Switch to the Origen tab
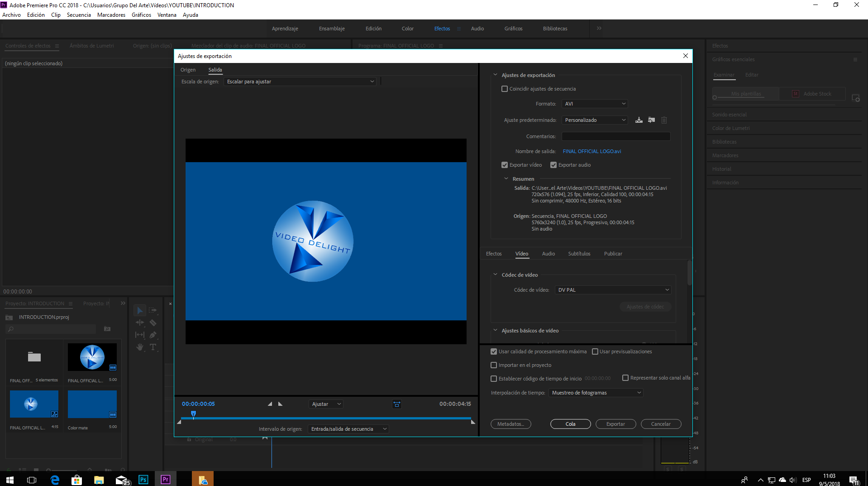Image resolution: width=868 pixels, height=486 pixels. click(188, 70)
